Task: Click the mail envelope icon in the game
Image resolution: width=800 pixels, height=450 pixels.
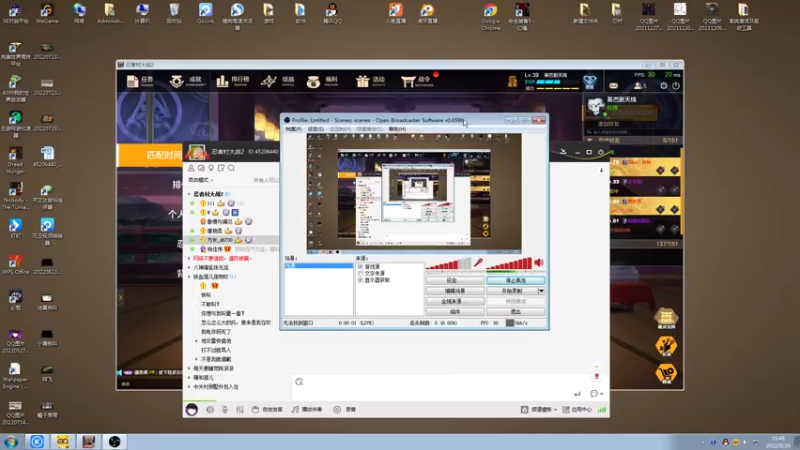Action: point(613,86)
